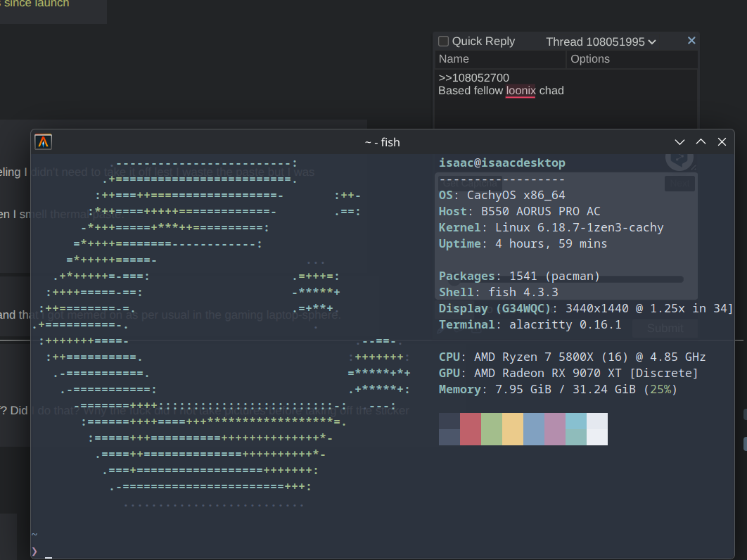
Task: Click the OS: CachyOS x86_64 line
Action: coord(502,196)
